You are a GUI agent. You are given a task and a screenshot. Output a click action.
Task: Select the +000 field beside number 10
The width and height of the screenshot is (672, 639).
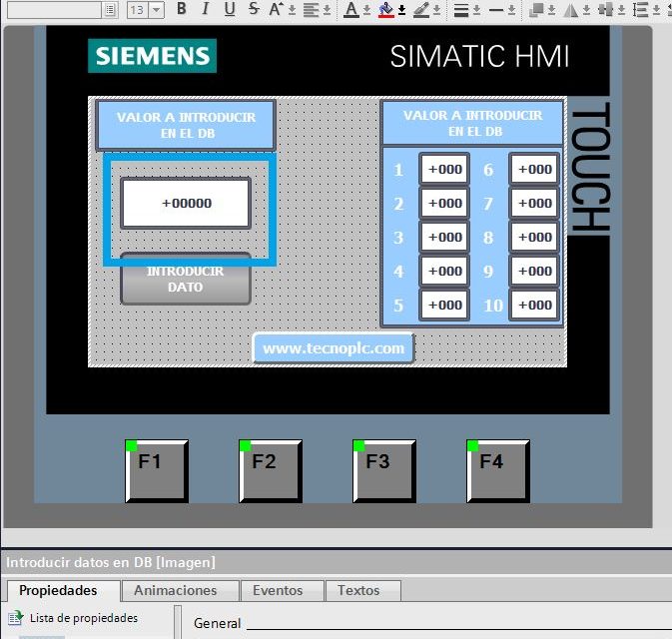tap(534, 305)
